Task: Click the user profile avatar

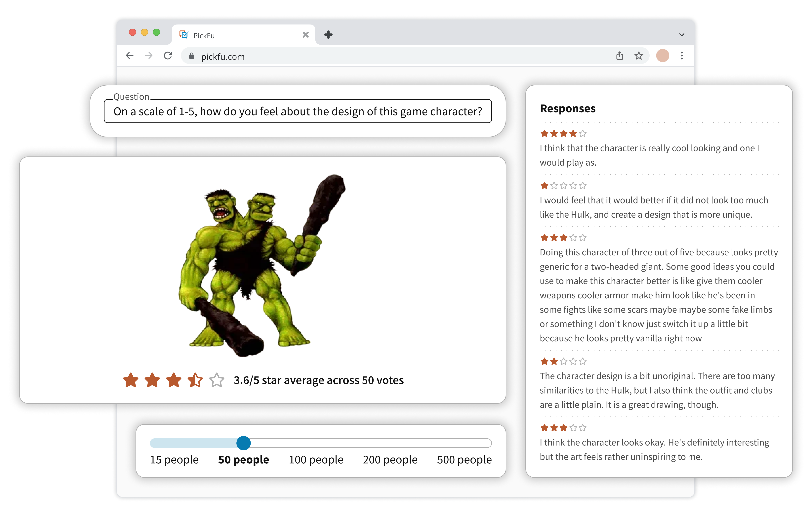Action: 662,56
